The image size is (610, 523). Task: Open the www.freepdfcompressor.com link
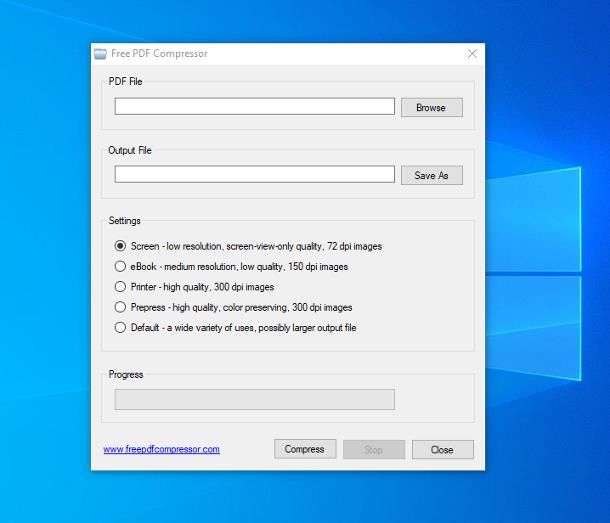161,449
